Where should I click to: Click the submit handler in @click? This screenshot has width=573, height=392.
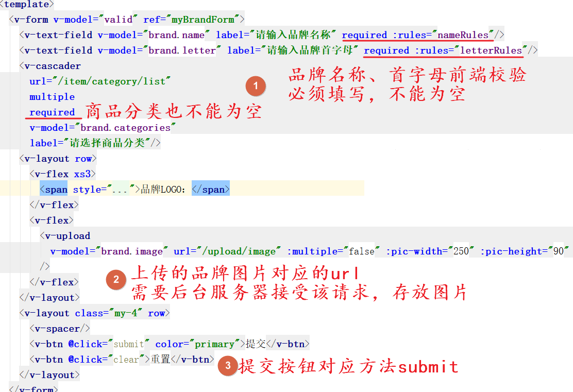coord(129,344)
